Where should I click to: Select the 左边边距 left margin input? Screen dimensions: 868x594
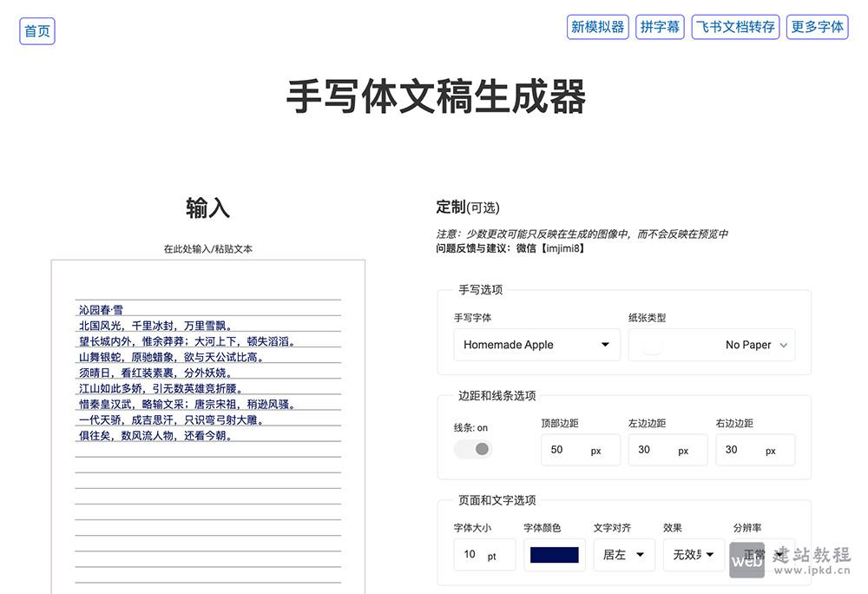tap(667, 449)
